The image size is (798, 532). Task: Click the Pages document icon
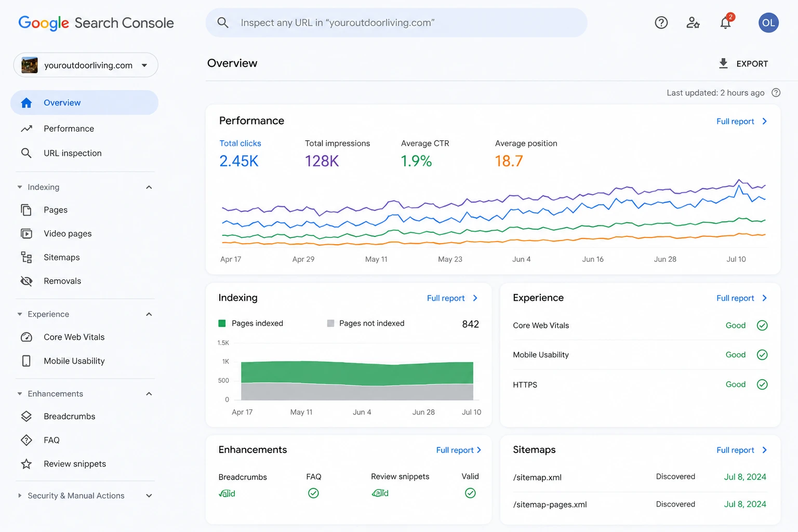26,209
